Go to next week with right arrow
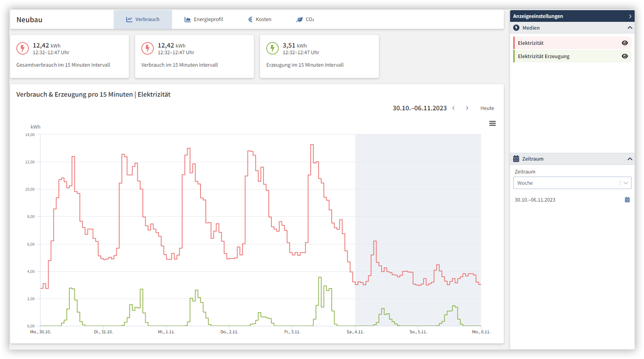 467,108
